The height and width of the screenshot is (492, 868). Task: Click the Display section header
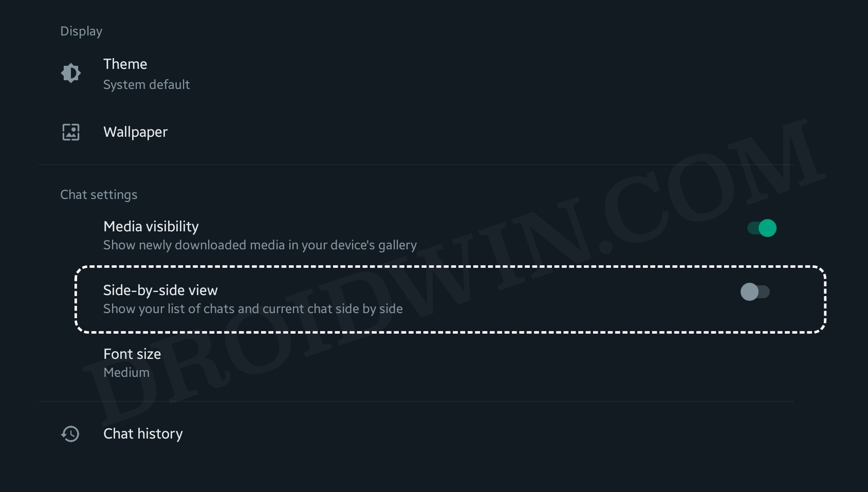click(x=81, y=31)
